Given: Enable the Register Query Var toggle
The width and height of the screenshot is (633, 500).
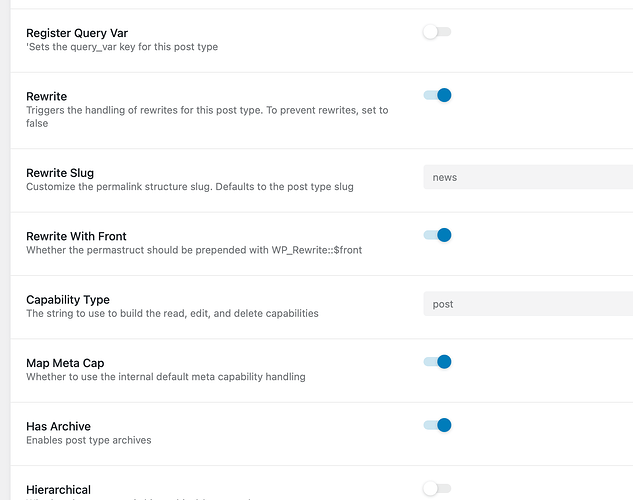Looking at the screenshot, I should coord(437,32).
